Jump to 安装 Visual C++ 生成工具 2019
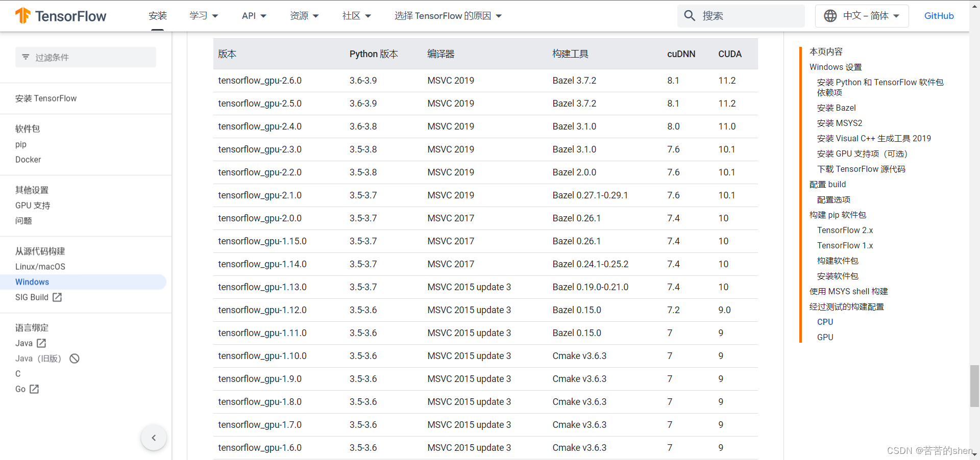 click(x=874, y=138)
